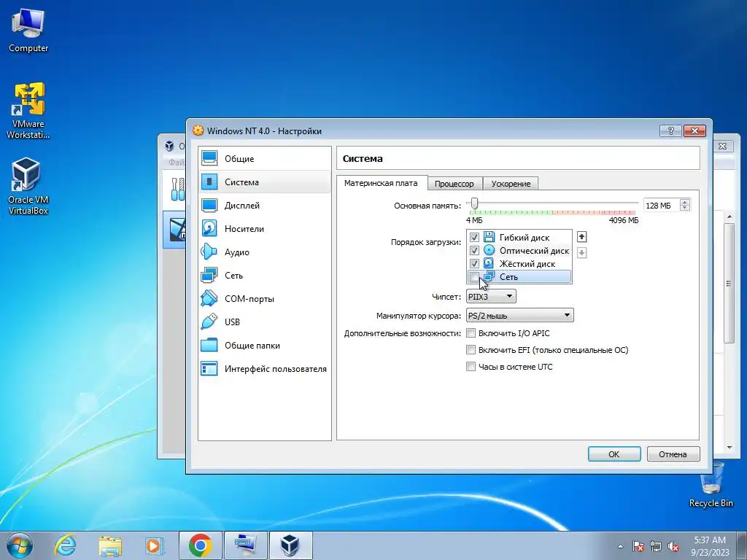The height and width of the screenshot is (560, 747).
Task: Open the USB plug icon
Action: click(209, 322)
